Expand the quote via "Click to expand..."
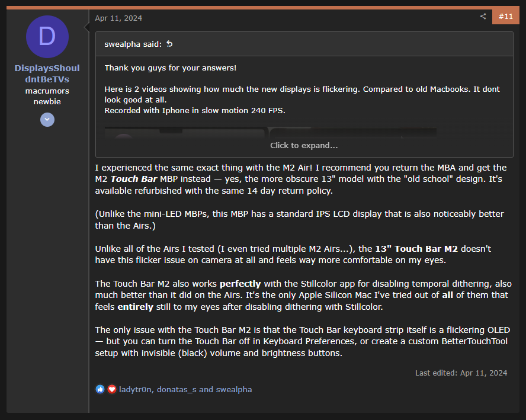The image size is (526, 420). [304, 146]
